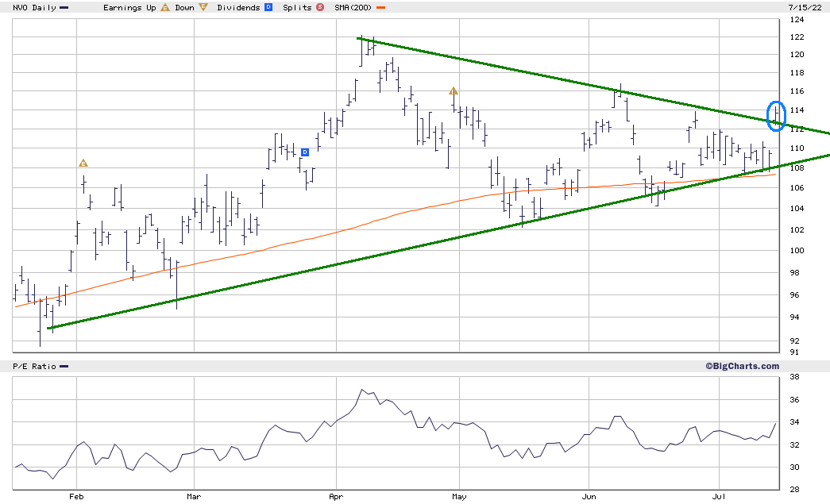The height and width of the screenshot is (504, 830).
Task: Click the "May" month axis label
Action: click(x=459, y=496)
